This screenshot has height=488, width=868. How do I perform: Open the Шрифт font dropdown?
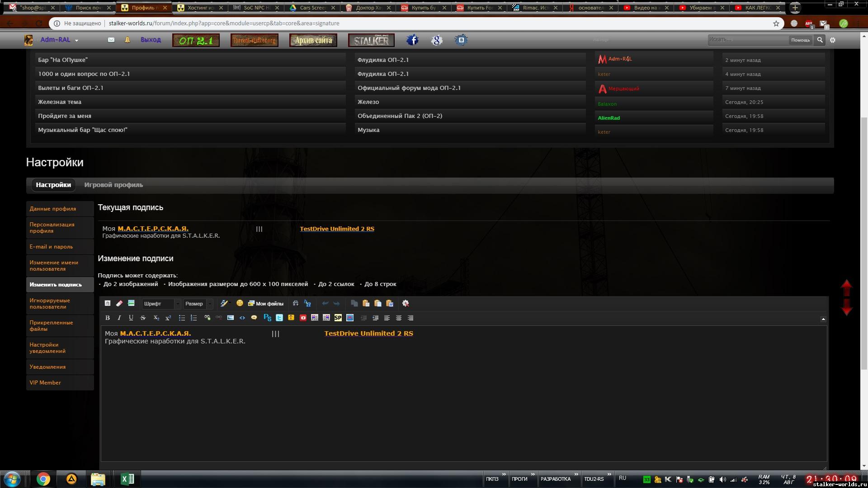(x=161, y=304)
